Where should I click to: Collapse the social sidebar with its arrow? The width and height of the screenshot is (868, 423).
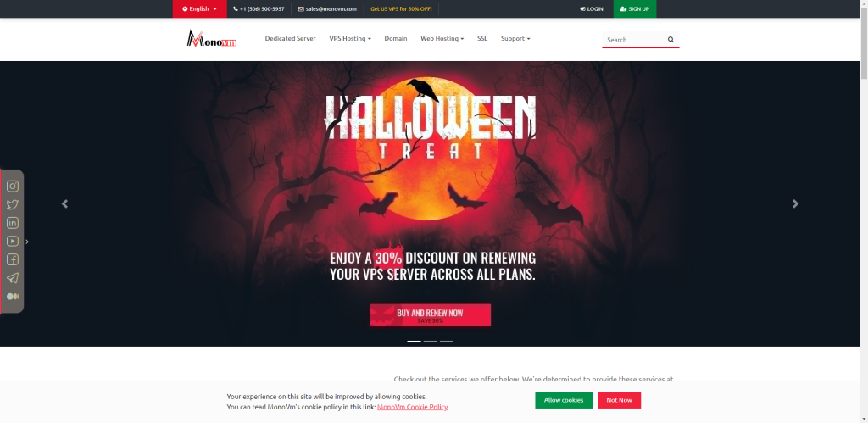click(27, 242)
